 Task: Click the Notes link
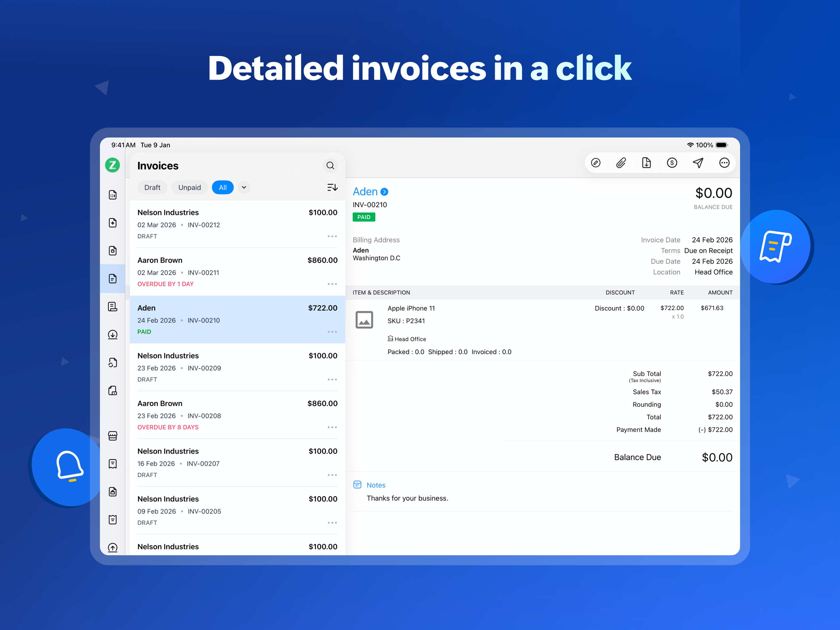(x=376, y=485)
